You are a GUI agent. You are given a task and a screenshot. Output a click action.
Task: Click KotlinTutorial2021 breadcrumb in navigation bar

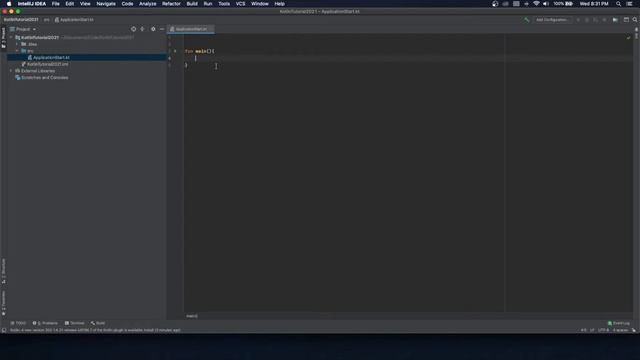point(21,20)
